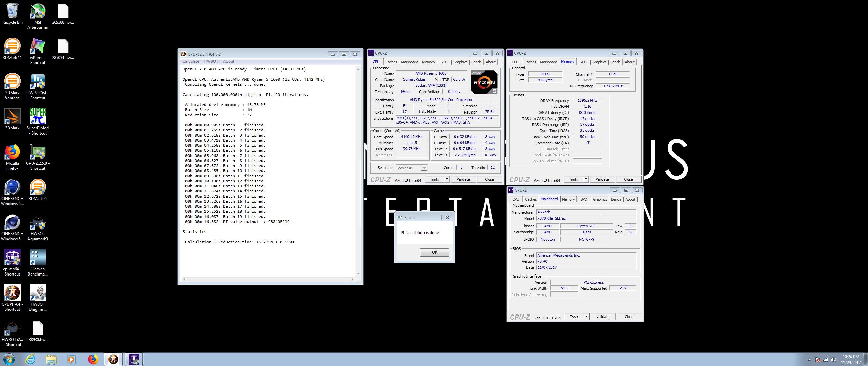This screenshot has width=868, height=366.
Task: Open the Windows Start button
Action: [x=9, y=359]
